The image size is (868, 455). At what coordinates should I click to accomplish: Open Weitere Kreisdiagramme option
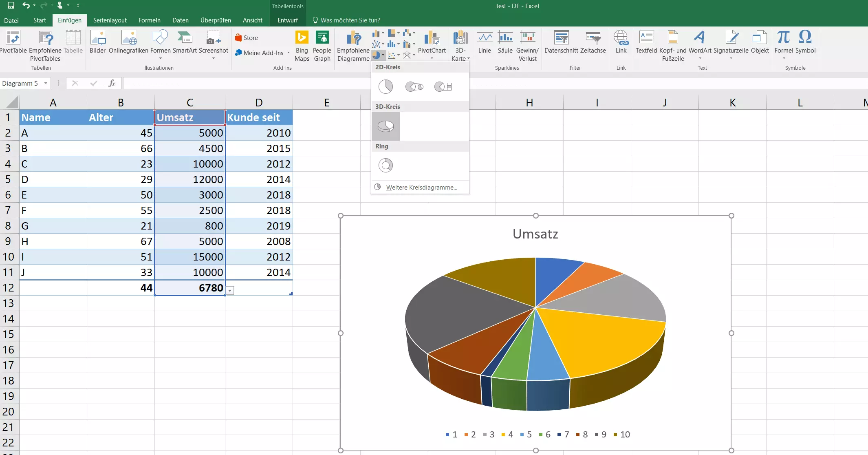point(420,187)
